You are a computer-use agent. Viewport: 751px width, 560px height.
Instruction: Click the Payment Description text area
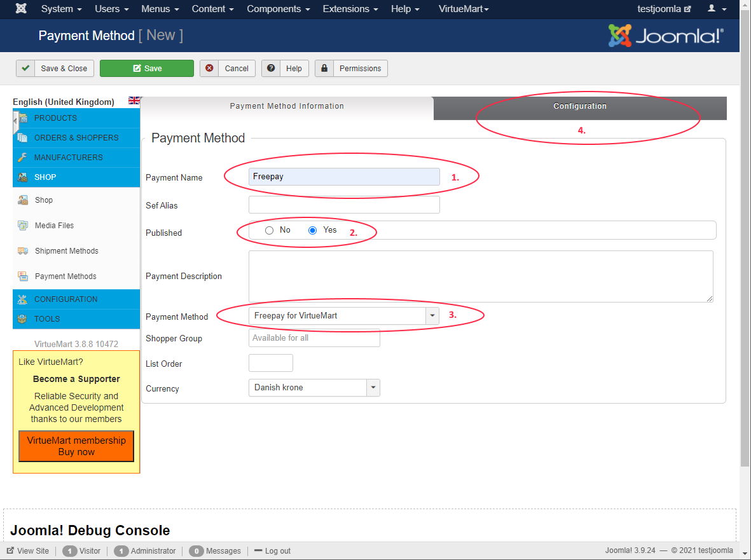pos(481,277)
